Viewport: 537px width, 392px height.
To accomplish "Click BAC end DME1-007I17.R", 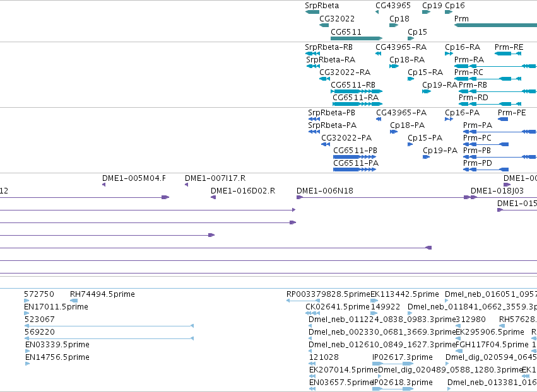I will [x=186, y=185].
